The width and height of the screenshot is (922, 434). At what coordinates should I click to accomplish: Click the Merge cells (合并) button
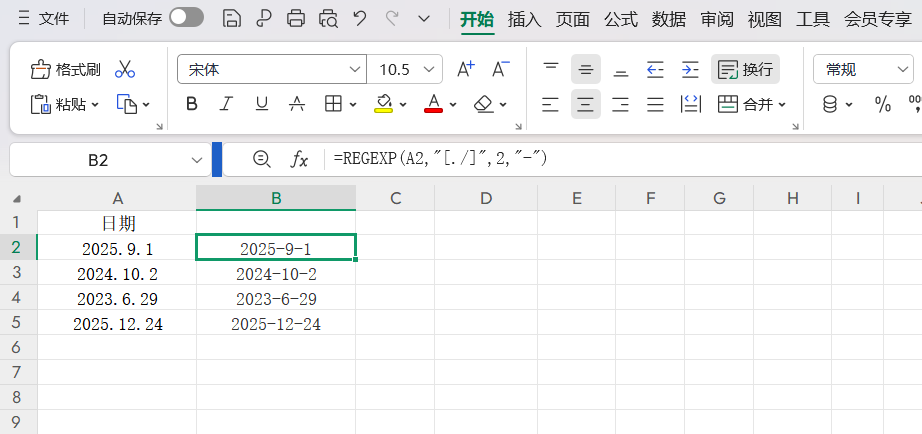pos(752,104)
